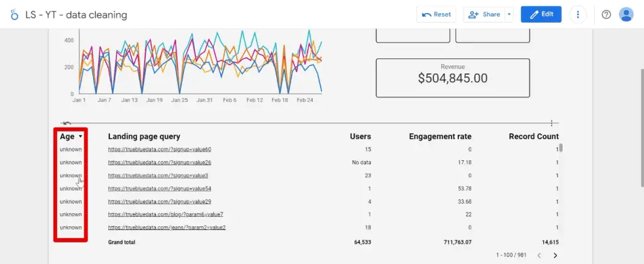644x264 pixels.
Task: Click the Looker Studio logo icon
Action: point(14,14)
